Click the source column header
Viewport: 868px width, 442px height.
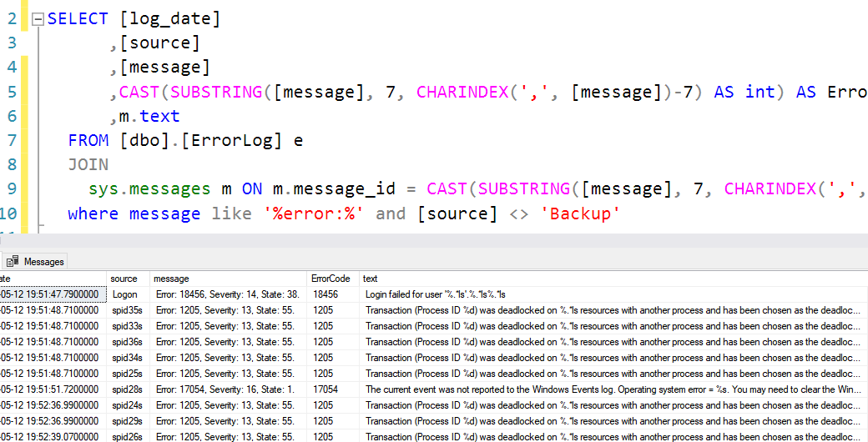coord(124,279)
